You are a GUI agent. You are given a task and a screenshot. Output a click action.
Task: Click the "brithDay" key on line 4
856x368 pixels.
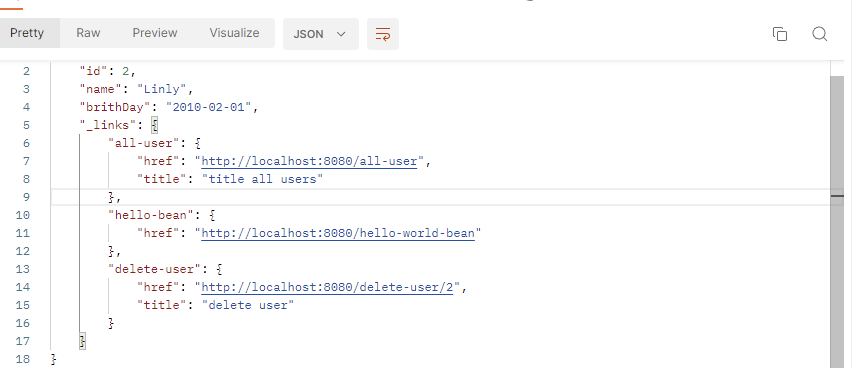115,107
